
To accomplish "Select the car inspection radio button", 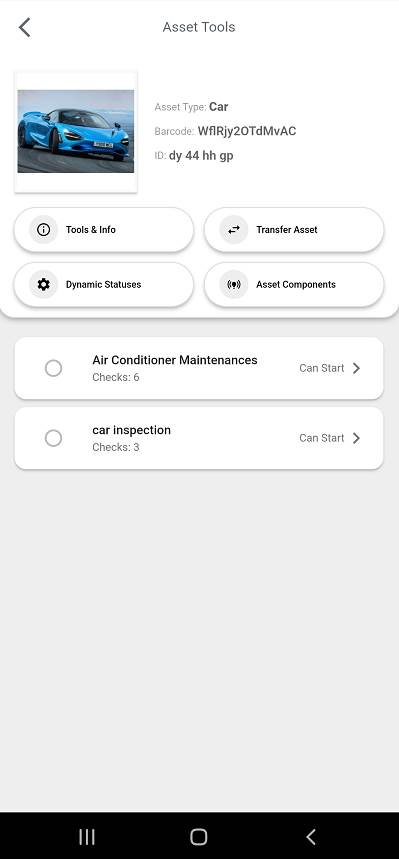I will pos(53,438).
